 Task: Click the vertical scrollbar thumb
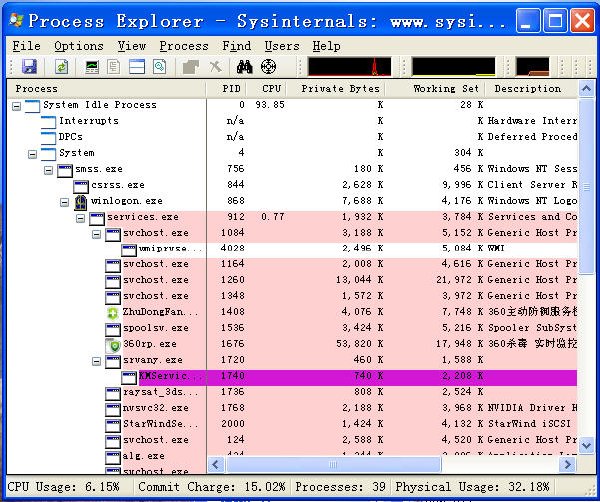587,186
